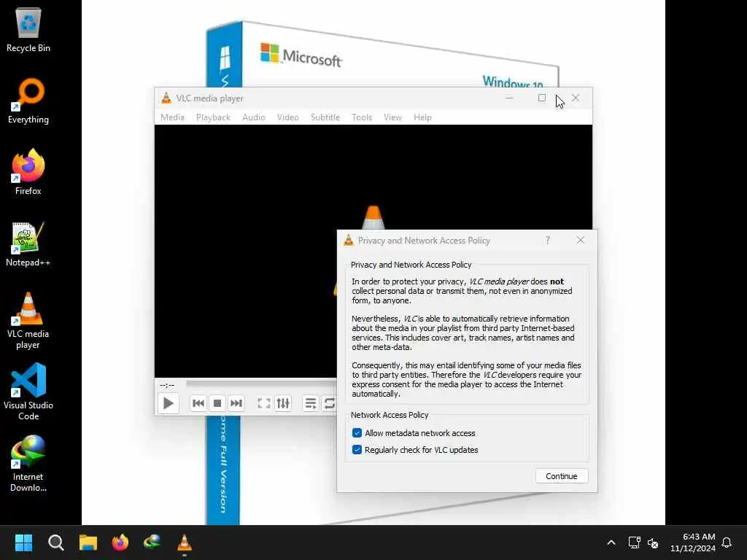The width and height of the screenshot is (747, 560).
Task: Close the VLC media player window
Action: click(x=576, y=98)
